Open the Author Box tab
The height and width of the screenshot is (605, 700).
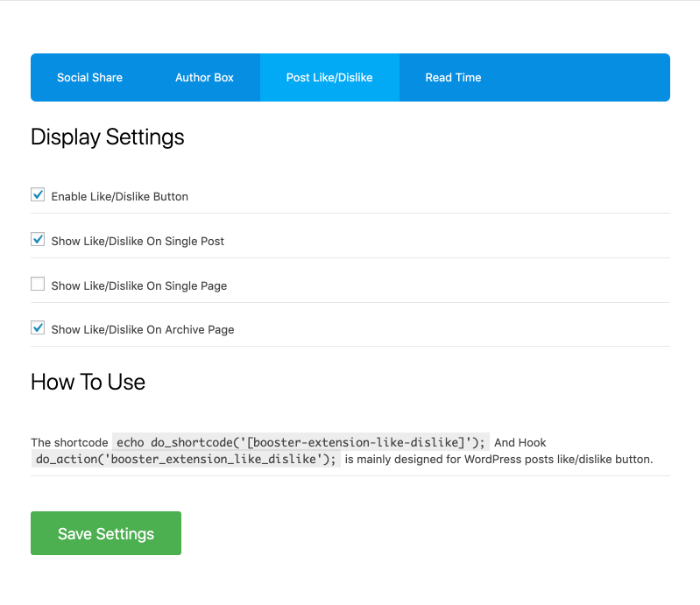coord(204,78)
